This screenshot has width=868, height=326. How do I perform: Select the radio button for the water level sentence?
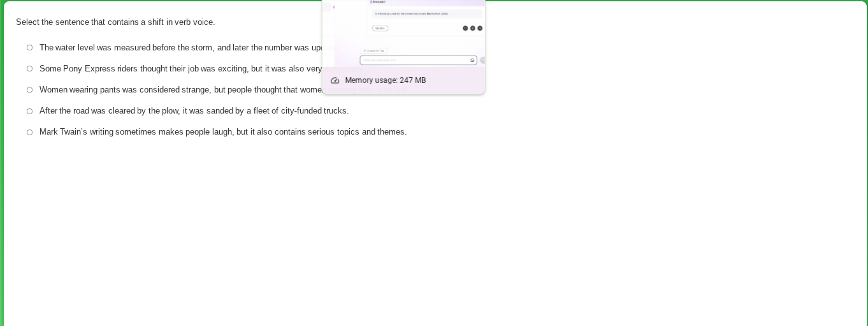tap(29, 48)
